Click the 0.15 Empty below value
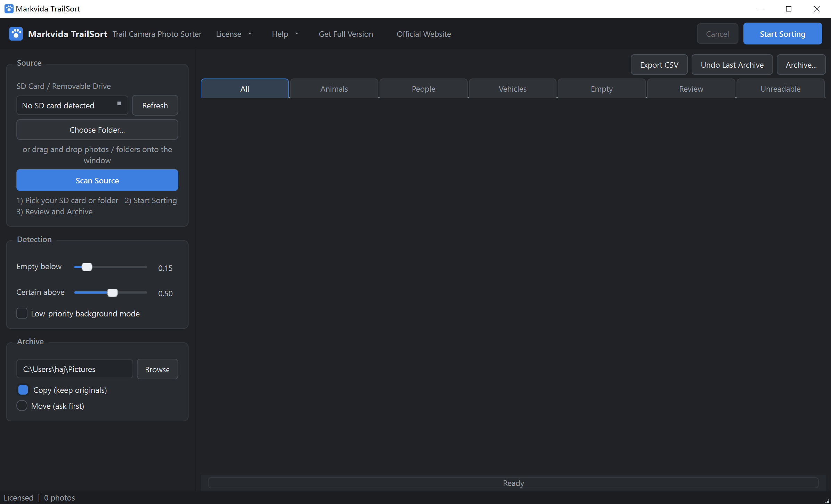Screen dimensions: 831x504 click(165, 268)
